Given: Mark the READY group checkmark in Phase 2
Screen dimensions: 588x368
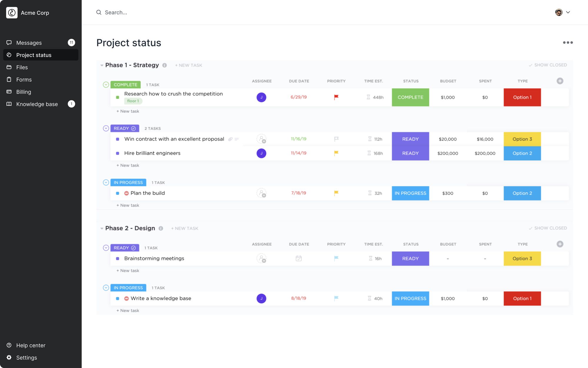Looking at the screenshot, I should [x=133, y=248].
